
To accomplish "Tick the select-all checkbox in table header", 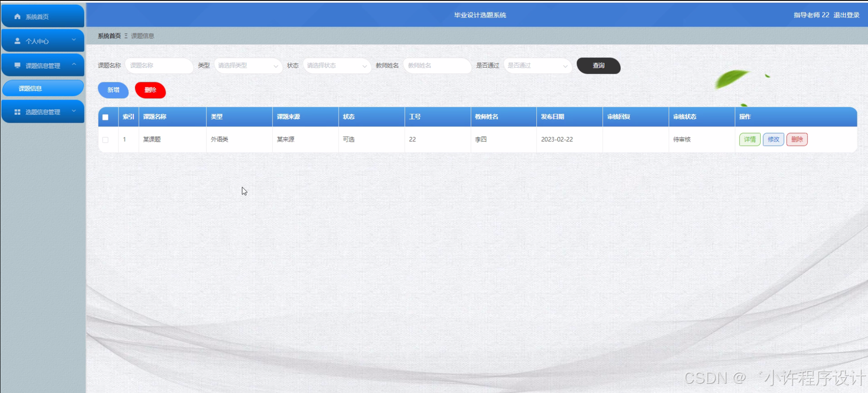I will point(105,117).
